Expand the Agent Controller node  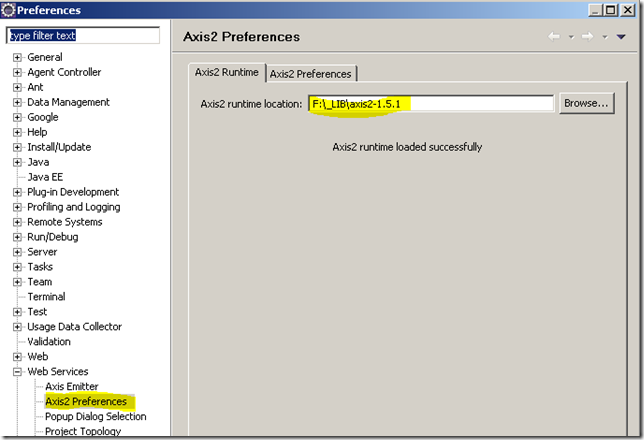pos(17,72)
